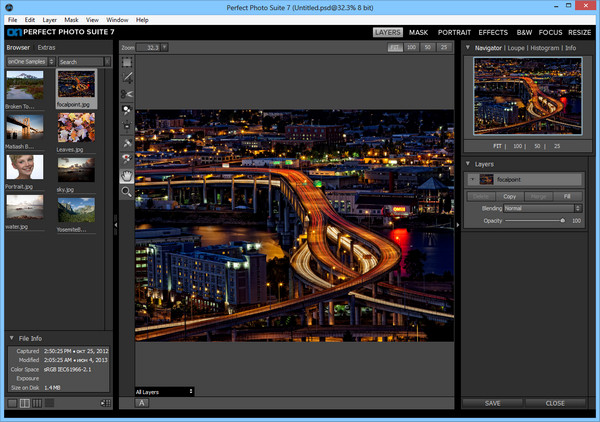This screenshot has height=422, width=600.
Task: Switch to the PORTRAIT module
Action: coord(454,33)
